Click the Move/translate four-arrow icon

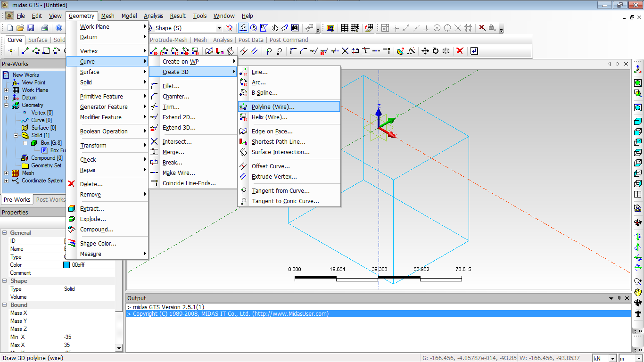tap(425, 51)
